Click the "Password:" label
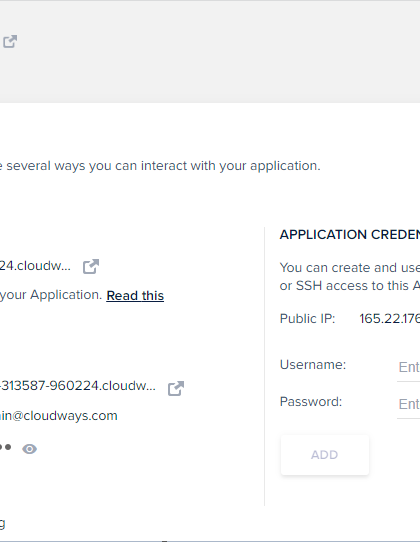Image resolution: width=420 pixels, height=542 pixels. tap(311, 402)
